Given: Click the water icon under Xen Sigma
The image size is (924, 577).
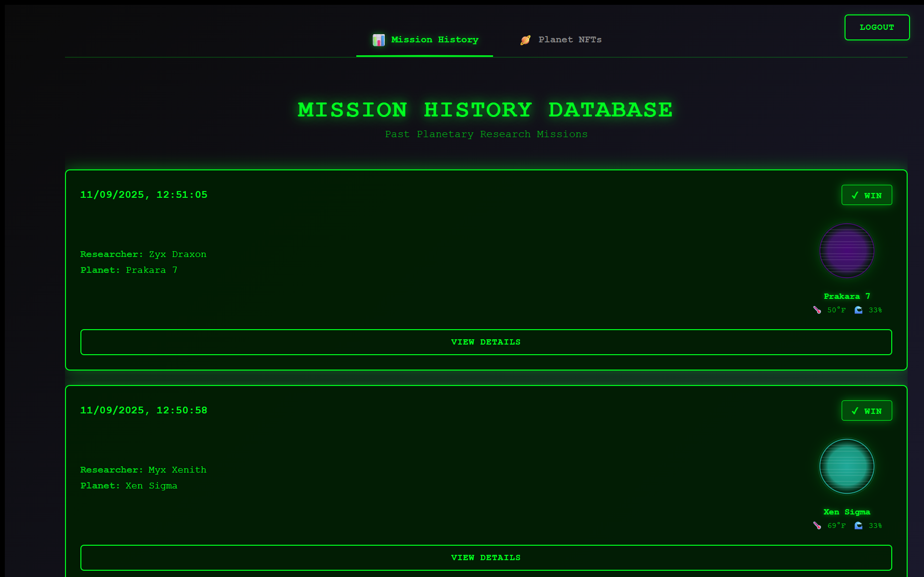Looking at the screenshot, I should [859, 526].
